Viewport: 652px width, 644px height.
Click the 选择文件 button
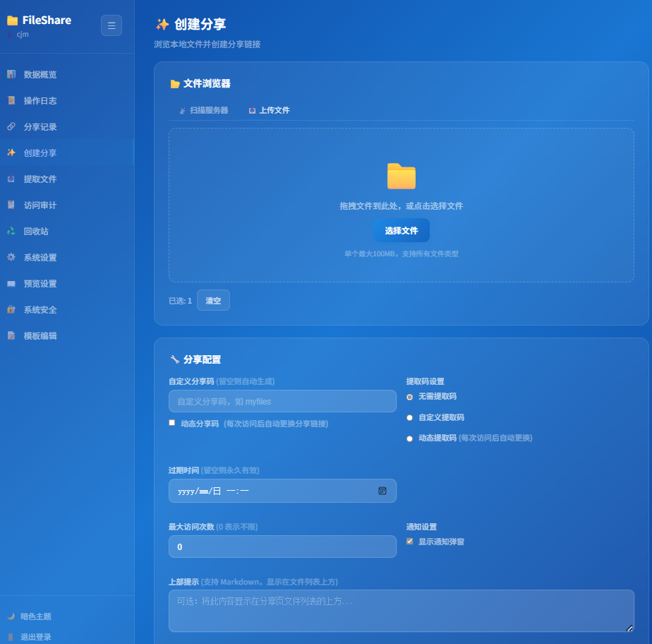(402, 230)
